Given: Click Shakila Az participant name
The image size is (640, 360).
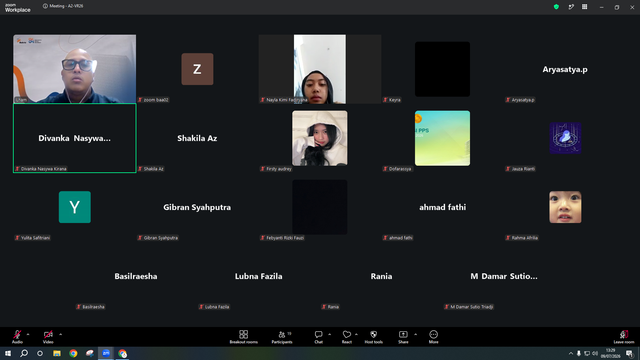Looking at the screenshot, I should coord(197,138).
